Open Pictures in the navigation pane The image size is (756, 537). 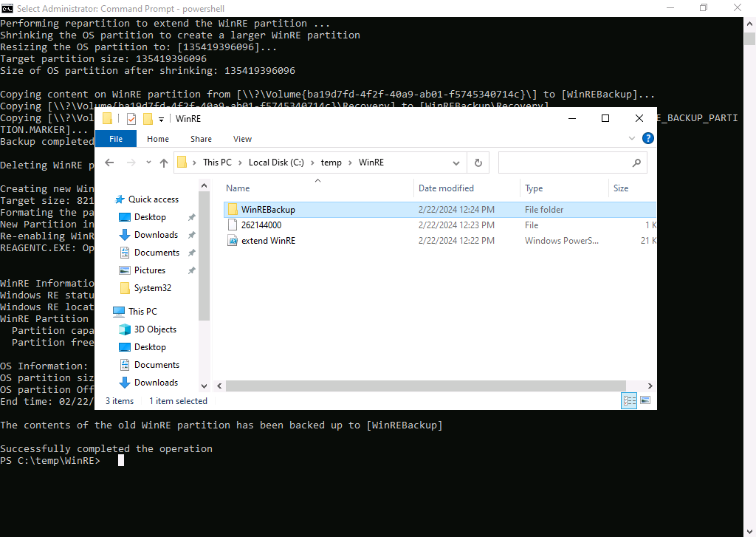pyautogui.click(x=149, y=270)
